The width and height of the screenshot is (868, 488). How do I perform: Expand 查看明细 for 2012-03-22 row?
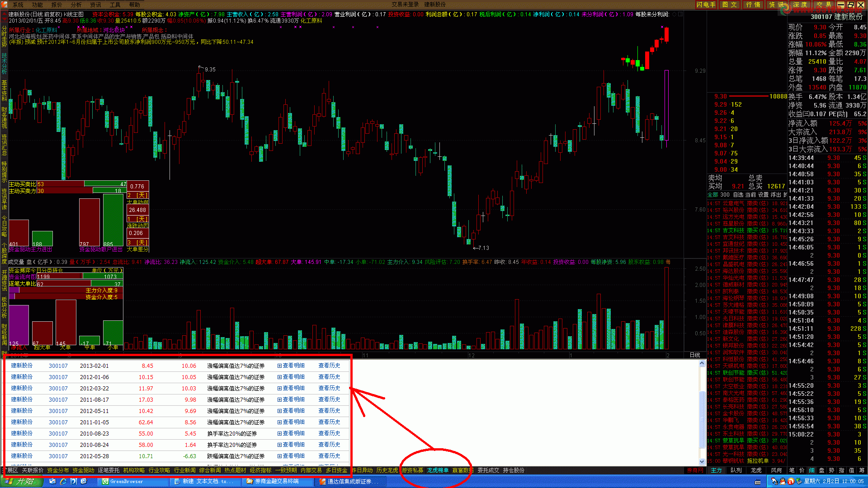(x=291, y=388)
